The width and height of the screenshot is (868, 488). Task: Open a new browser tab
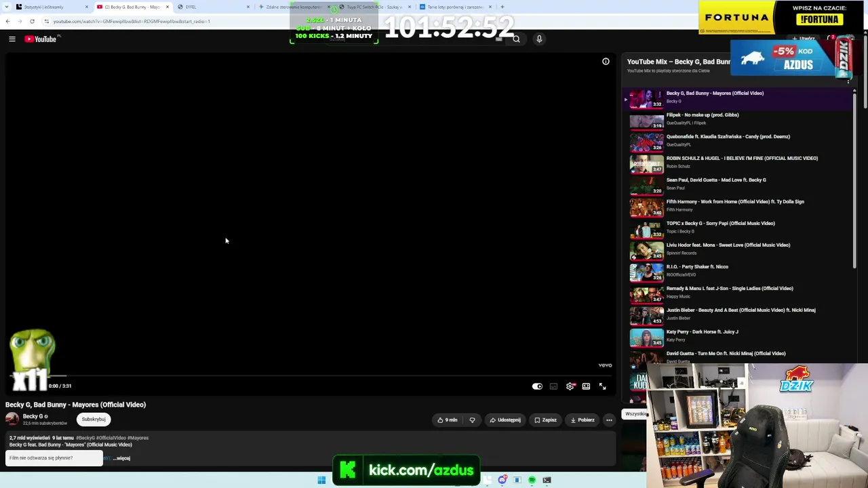click(502, 7)
